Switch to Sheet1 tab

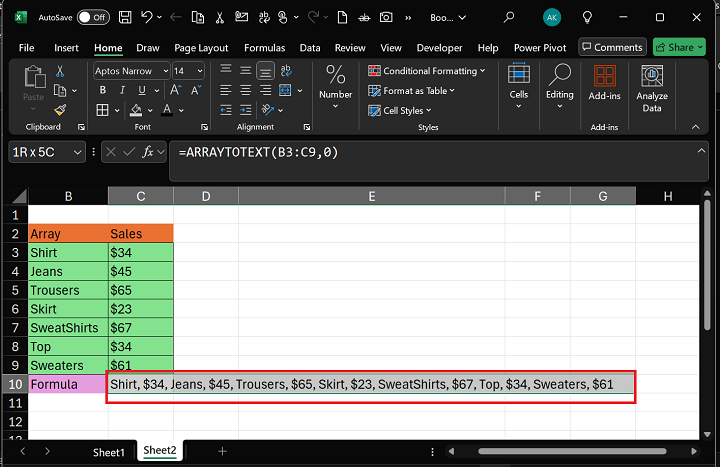[109, 452]
